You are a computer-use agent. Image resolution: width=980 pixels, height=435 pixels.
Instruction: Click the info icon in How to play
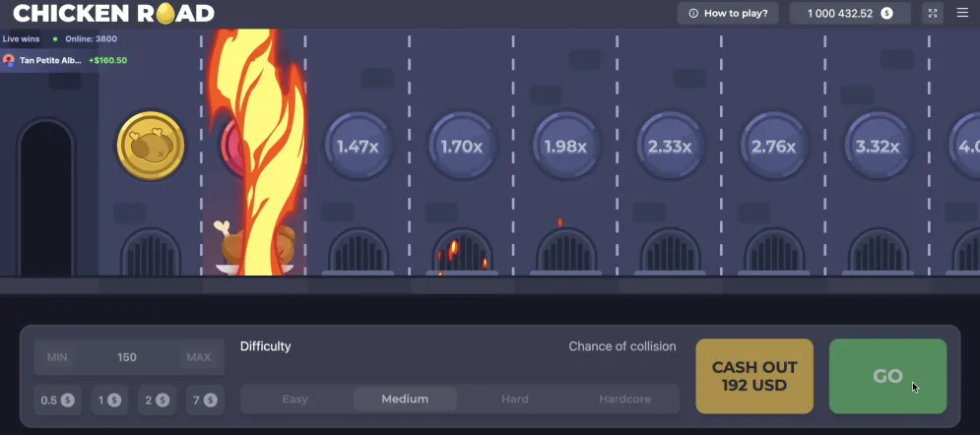[x=692, y=13]
